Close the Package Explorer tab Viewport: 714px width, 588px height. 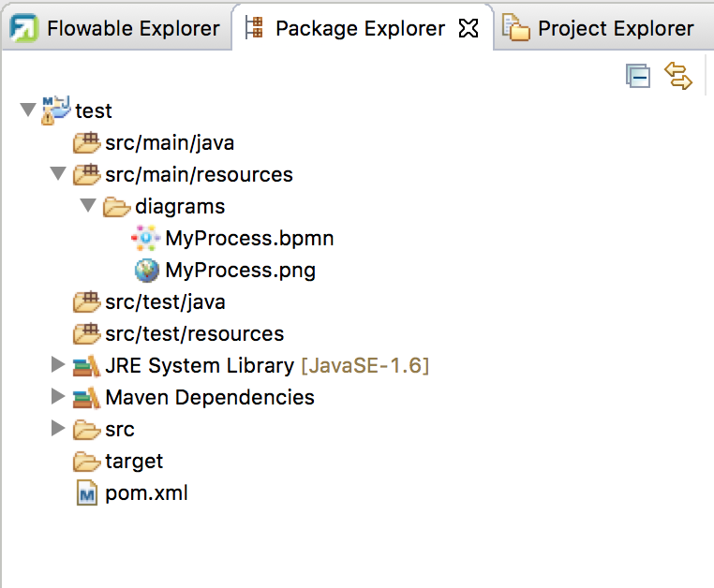[x=469, y=28]
